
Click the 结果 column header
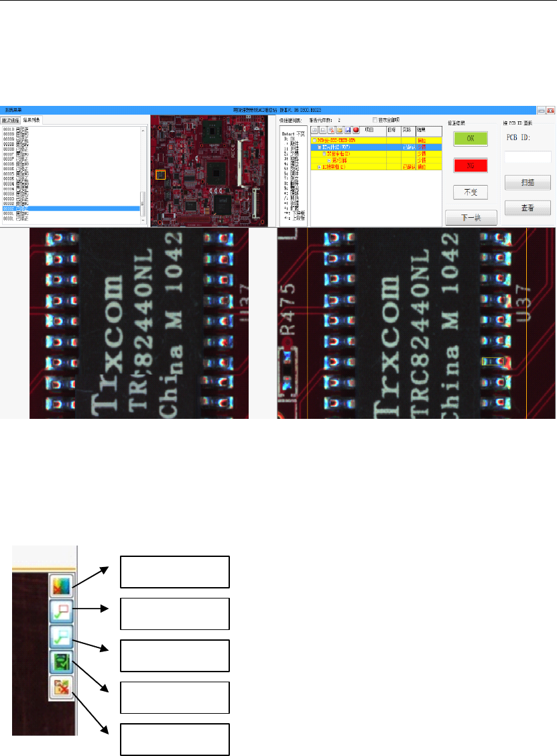[x=429, y=130]
